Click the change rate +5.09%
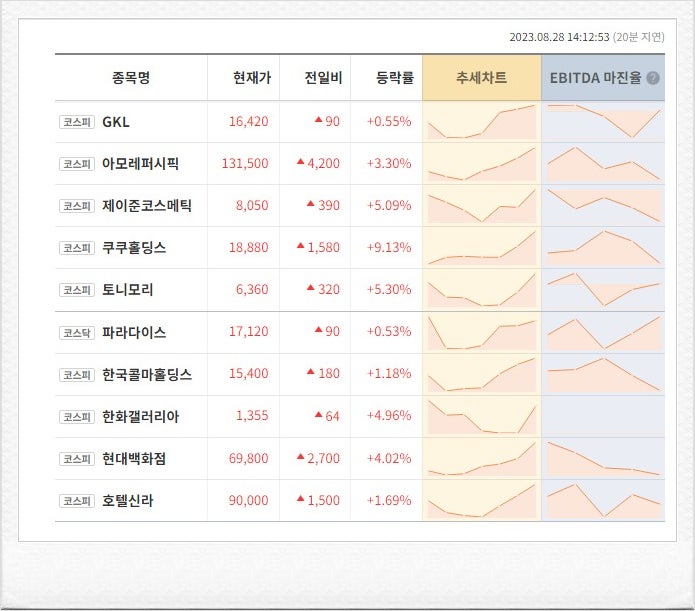 coord(389,206)
